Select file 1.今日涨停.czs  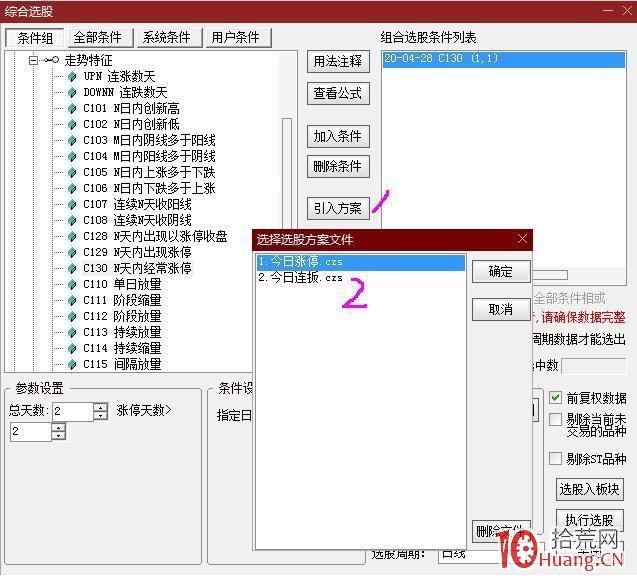[360, 262]
